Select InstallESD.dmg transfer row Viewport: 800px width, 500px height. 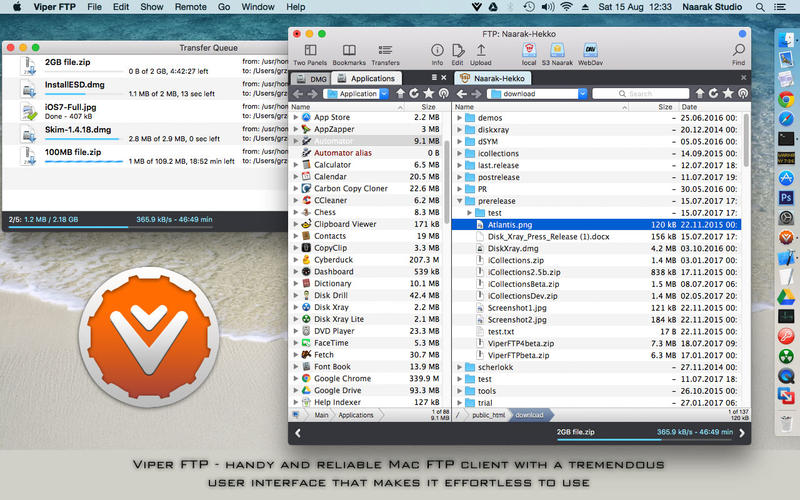[146, 89]
